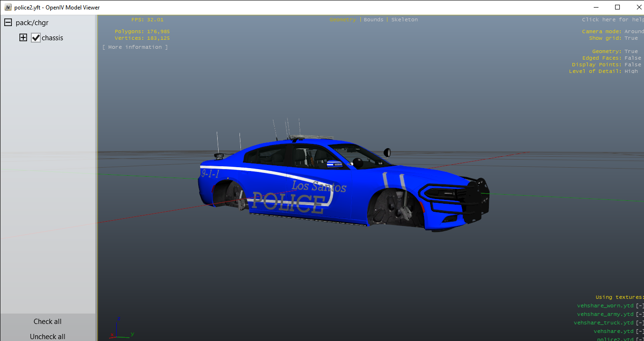Collapse the vehshare_army.ytd texture entry
Image resolution: width=644 pixels, height=341 pixels.
(x=640, y=314)
